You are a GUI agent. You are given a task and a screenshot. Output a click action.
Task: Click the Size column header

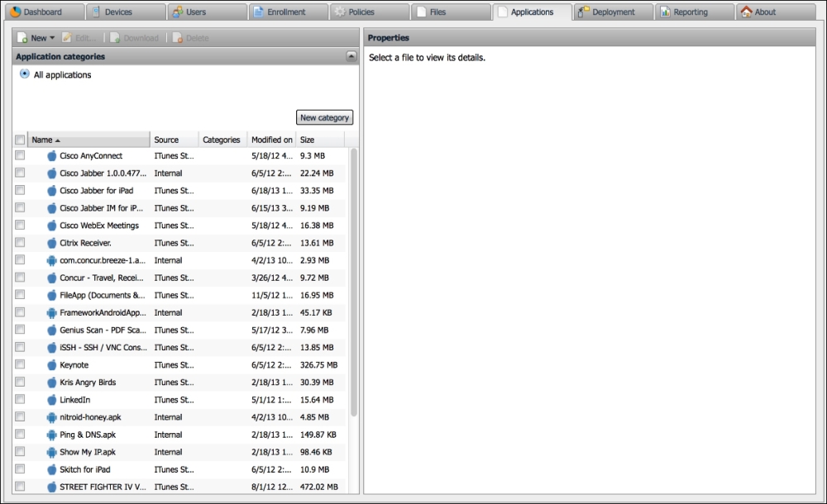click(x=320, y=140)
